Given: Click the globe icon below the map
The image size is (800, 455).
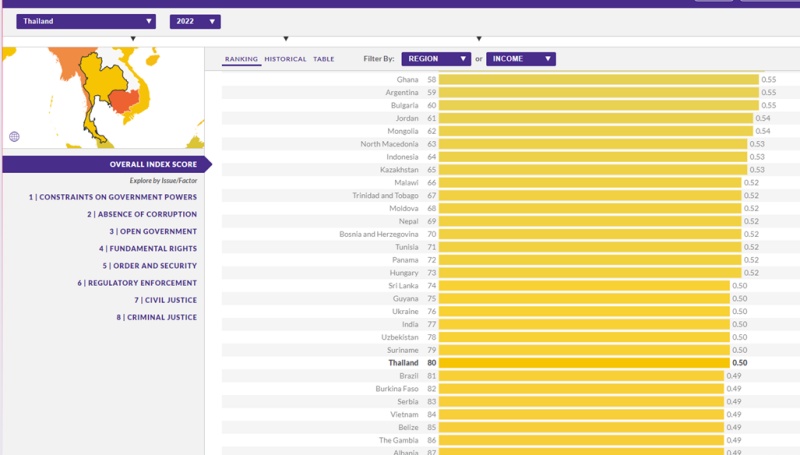Looking at the screenshot, I should (x=14, y=137).
